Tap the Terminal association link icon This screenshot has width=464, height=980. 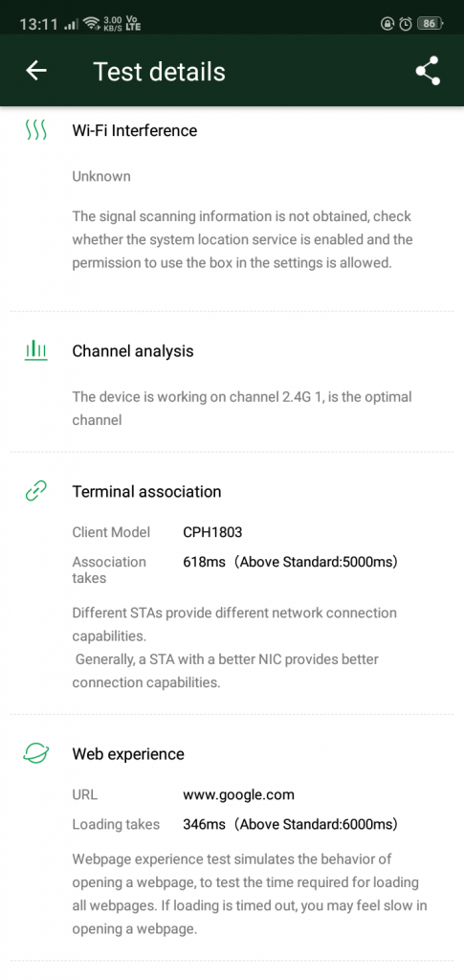tap(35, 491)
